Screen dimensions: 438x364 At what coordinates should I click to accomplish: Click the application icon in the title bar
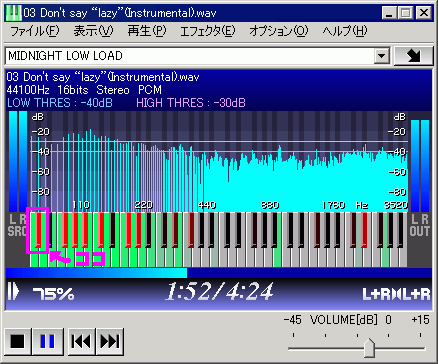(x=14, y=13)
